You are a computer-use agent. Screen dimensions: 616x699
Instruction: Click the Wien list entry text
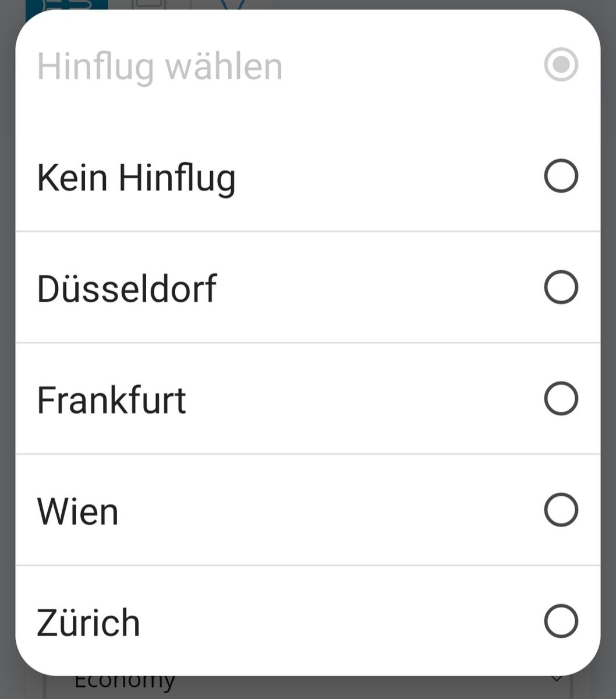coord(77,511)
